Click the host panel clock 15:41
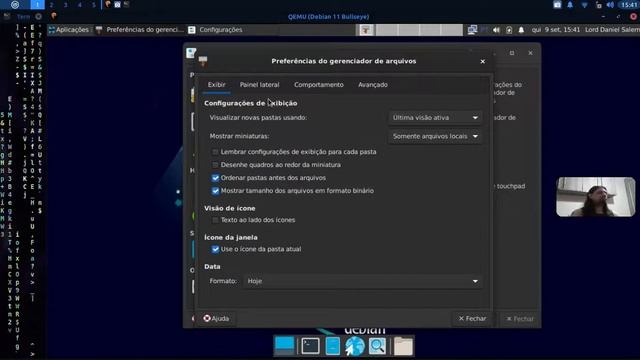Screen dimensions: 640x360 coord(629,5)
